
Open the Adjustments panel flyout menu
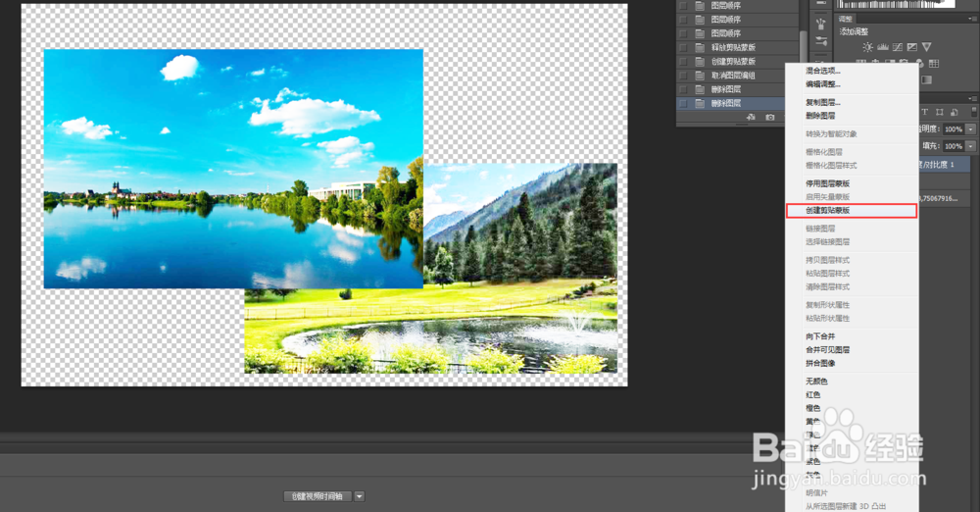pyautogui.click(x=973, y=19)
